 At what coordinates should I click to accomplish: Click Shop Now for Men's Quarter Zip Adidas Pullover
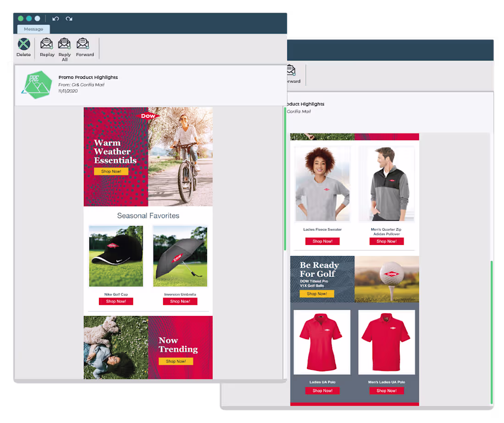(386, 241)
